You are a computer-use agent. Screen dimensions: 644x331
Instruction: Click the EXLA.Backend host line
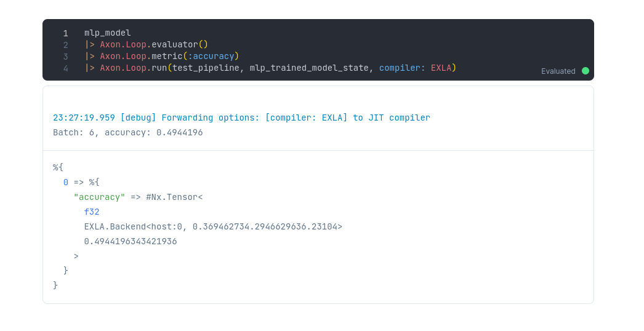click(x=213, y=226)
